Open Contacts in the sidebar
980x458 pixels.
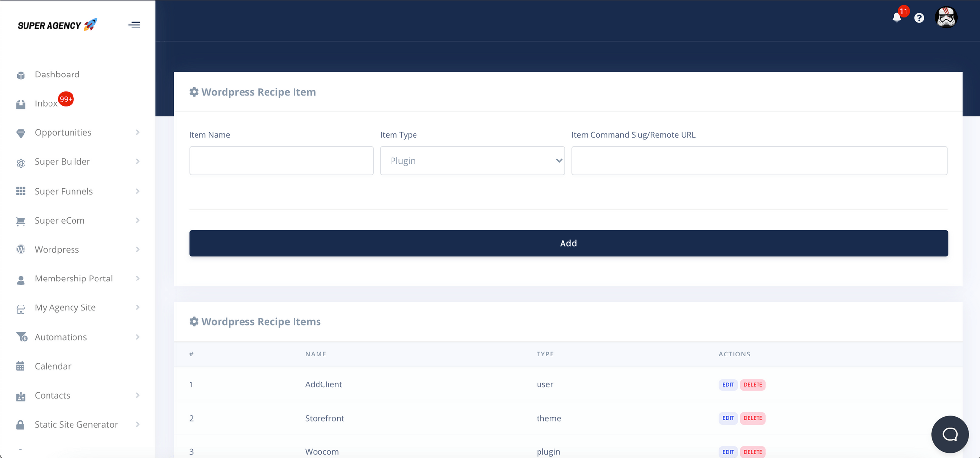[52, 395]
